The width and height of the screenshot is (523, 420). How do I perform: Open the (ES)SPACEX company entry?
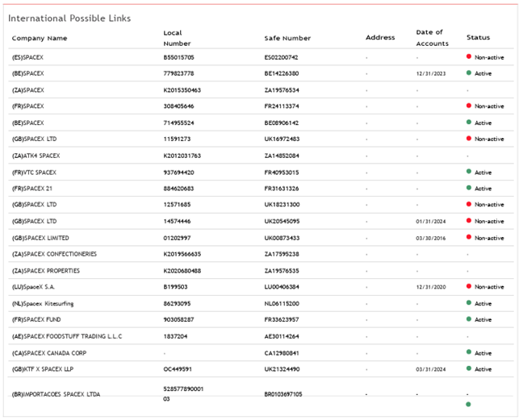(27, 57)
